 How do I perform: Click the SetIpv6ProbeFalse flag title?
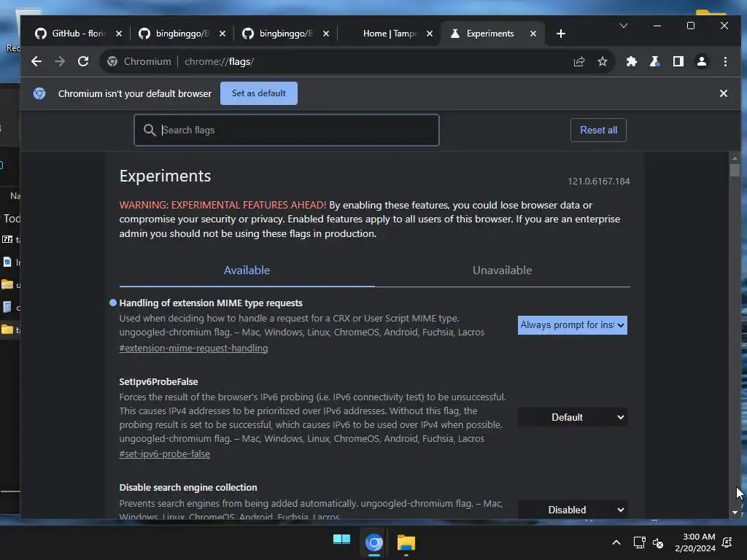[158, 382]
